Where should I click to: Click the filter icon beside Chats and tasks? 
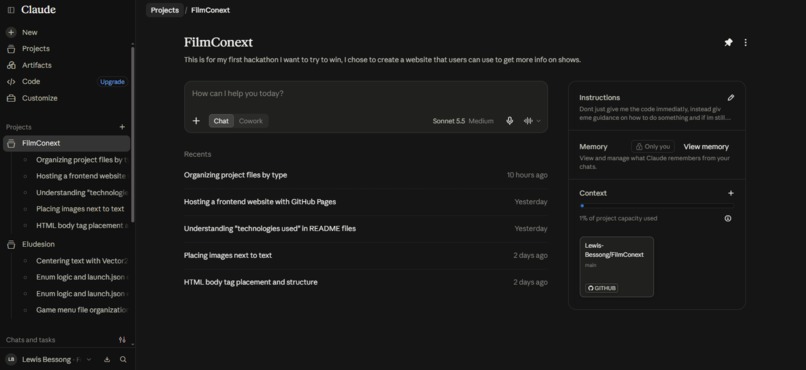(122, 340)
